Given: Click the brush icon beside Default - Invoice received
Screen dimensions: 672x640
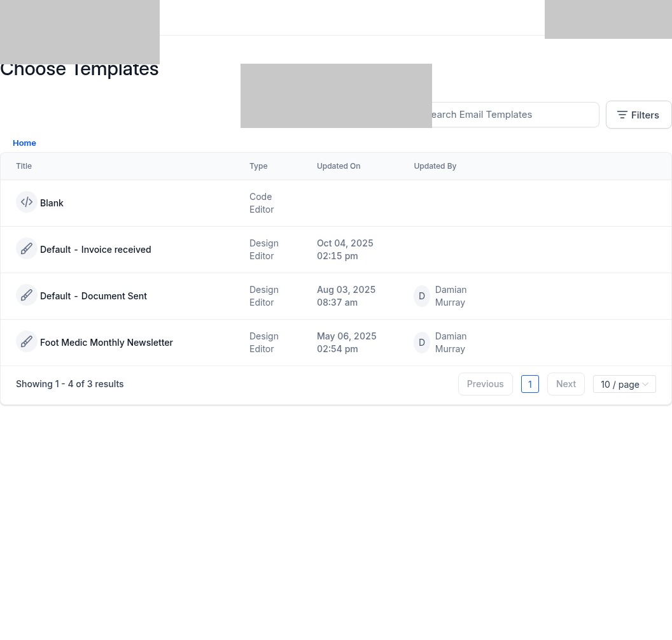Looking at the screenshot, I should point(27,249).
